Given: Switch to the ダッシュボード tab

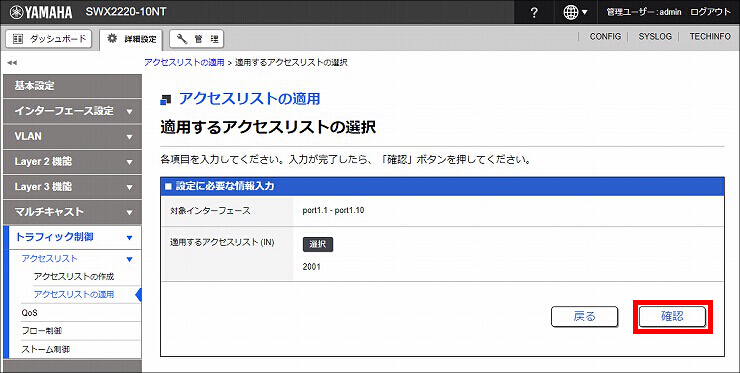Looking at the screenshot, I should coord(50,39).
